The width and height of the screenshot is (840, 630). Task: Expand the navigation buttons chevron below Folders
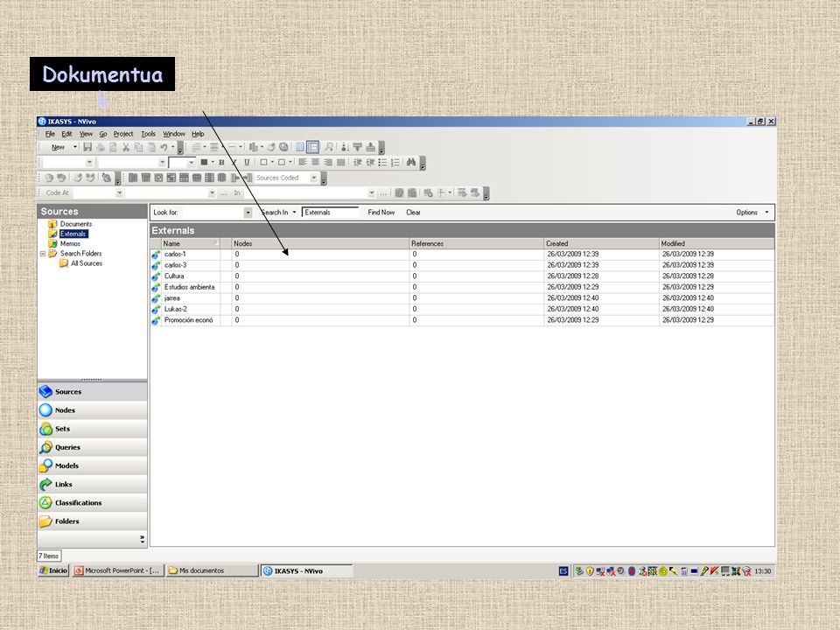coord(142,539)
